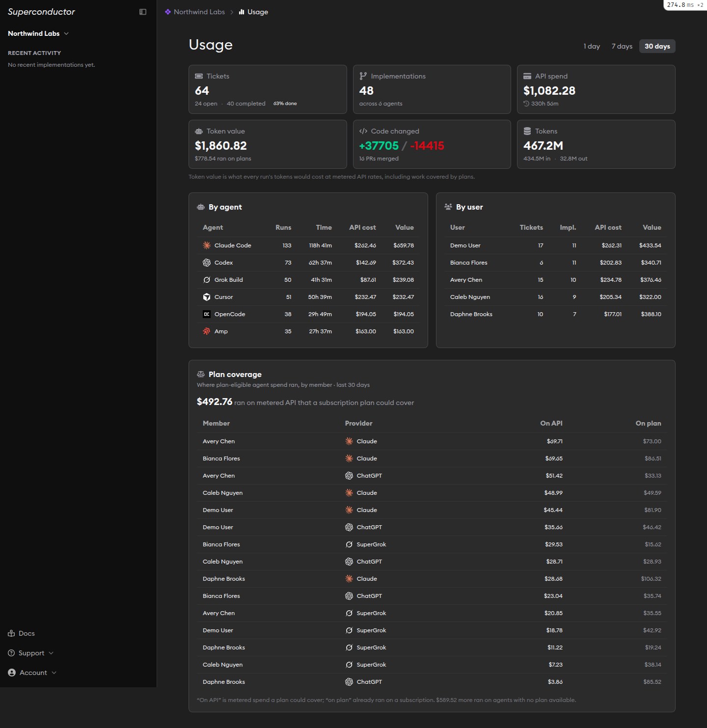Select the 1 day range tab
Viewport: 707px width, 728px height.
pyautogui.click(x=592, y=46)
